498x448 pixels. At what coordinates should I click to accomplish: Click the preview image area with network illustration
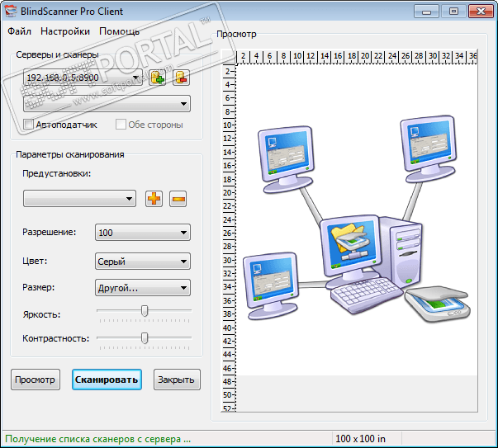coord(357,219)
